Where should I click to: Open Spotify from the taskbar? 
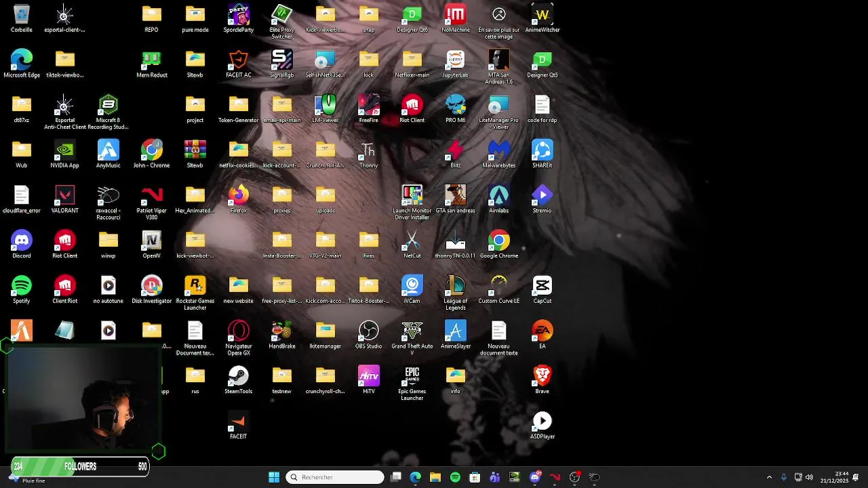click(x=455, y=477)
